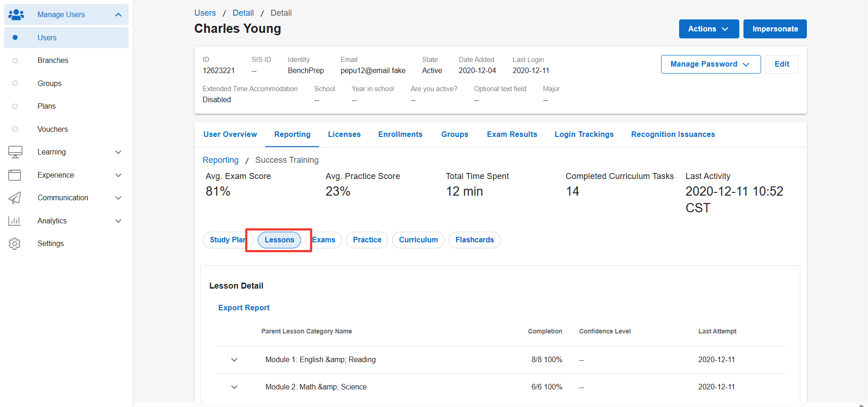Expand Module 2: Math & Science row
This screenshot has width=868, height=407.
(x=234, y=387)
